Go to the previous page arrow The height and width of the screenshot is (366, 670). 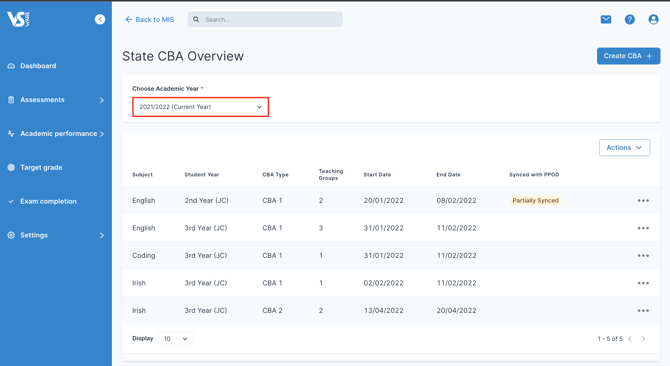click(x=630, y=339)
